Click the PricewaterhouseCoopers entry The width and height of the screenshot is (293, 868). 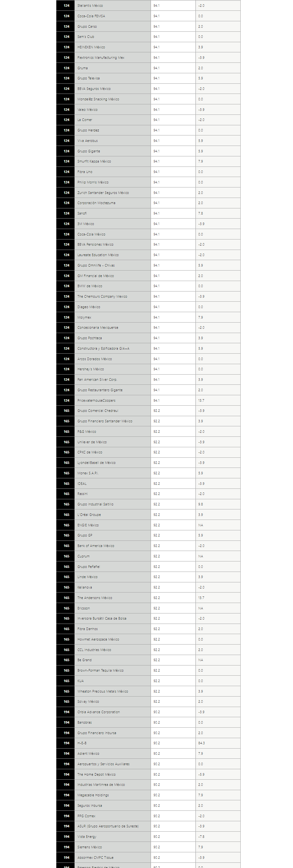click(96, 400)
